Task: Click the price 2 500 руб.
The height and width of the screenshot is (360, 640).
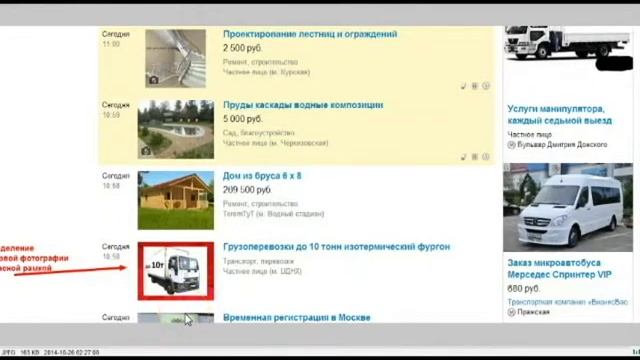Action: (x=242, y=48)
